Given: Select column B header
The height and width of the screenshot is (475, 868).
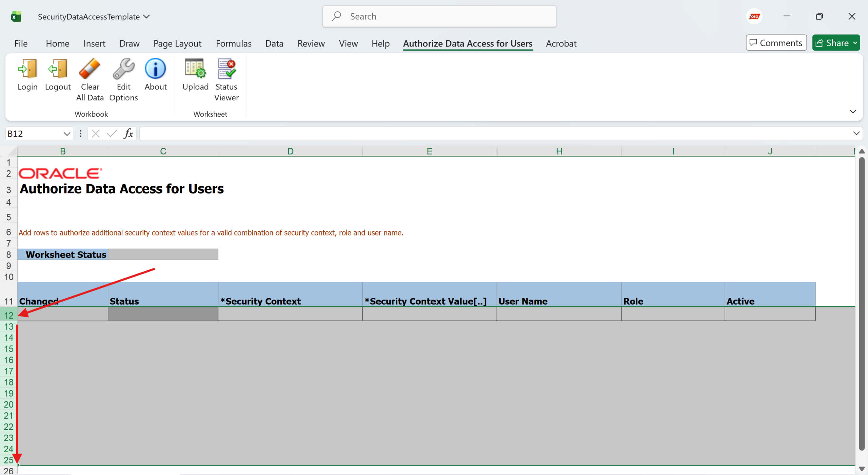Looking at the screenshot, I should point(63,151).
